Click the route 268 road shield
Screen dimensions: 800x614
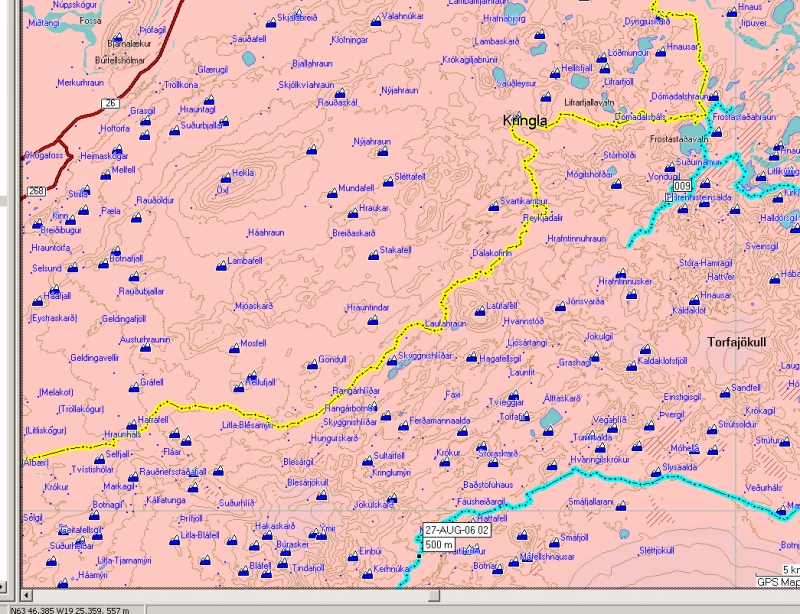[38, 191]
